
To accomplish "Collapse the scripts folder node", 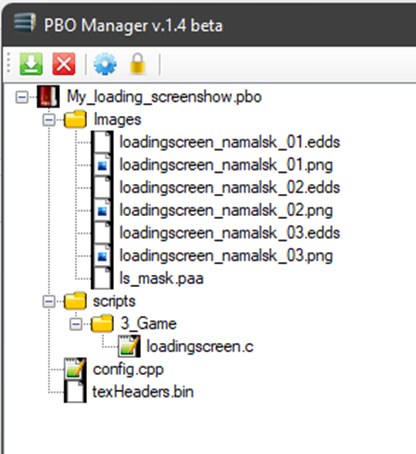I will point(49,302).
